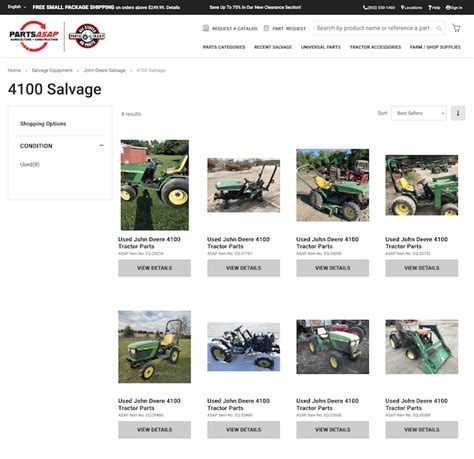Open the shopping cart icon
This screenshot has width=474, height=459.
pos(456,28)
